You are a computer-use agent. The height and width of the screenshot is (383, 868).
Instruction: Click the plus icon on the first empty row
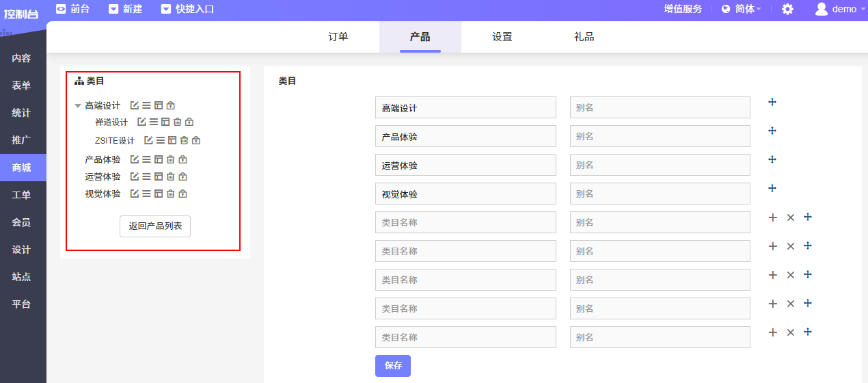point(773,217)
